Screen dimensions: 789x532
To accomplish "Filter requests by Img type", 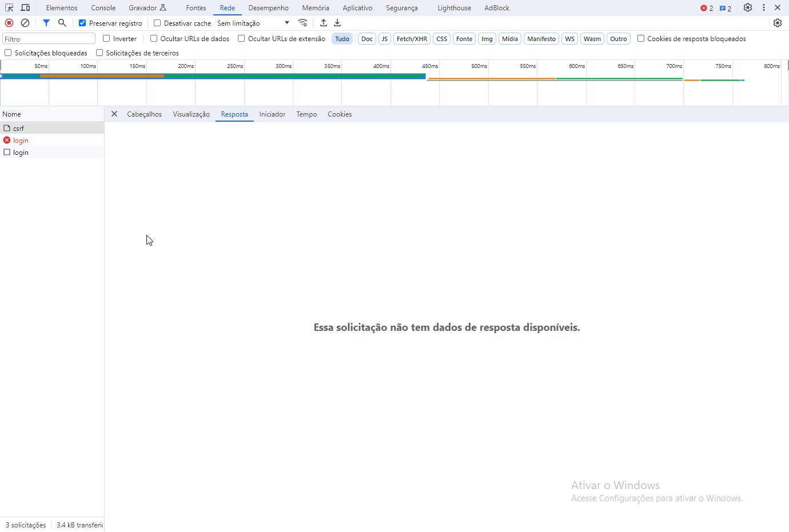I will point(487,39).
